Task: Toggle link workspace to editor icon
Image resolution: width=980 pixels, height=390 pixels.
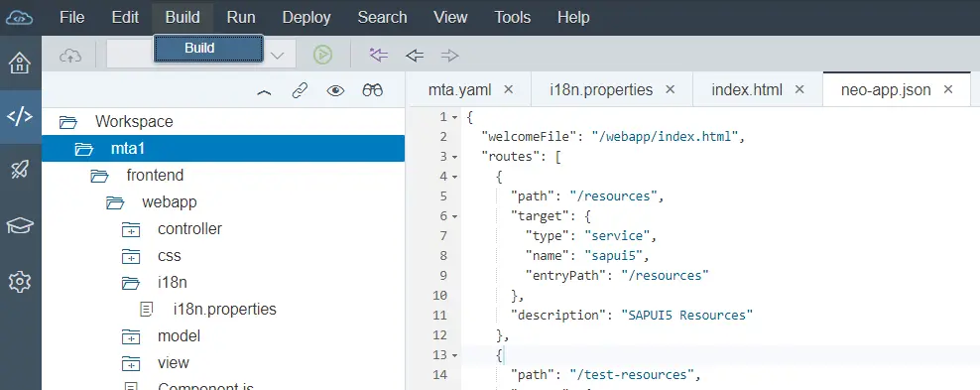Action: pos(300,91)
